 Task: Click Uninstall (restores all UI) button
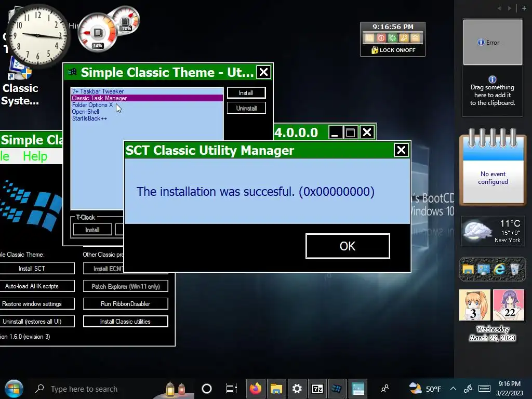coord(36,321)
